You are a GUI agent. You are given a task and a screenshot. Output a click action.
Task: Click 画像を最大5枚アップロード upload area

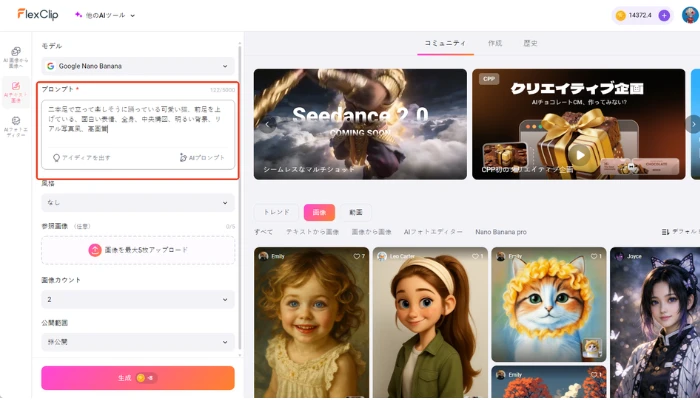pyautogui.click(x=138, y=250)
